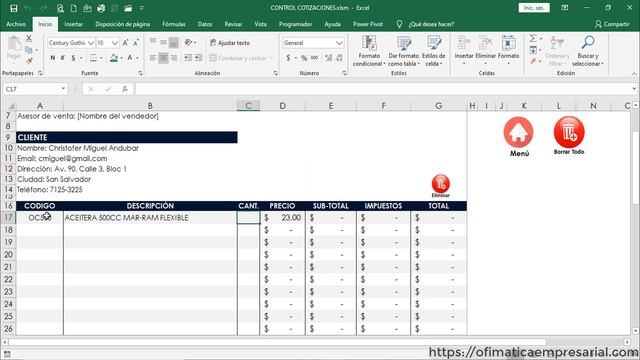Increase decimal places
The width and height of the screenshot is (640, 360).
(x=329, y=58)
